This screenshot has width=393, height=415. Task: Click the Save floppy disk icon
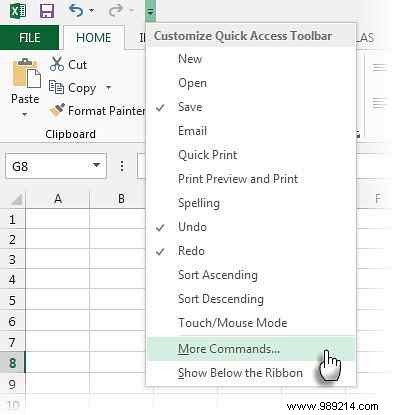tap(47, 11)
